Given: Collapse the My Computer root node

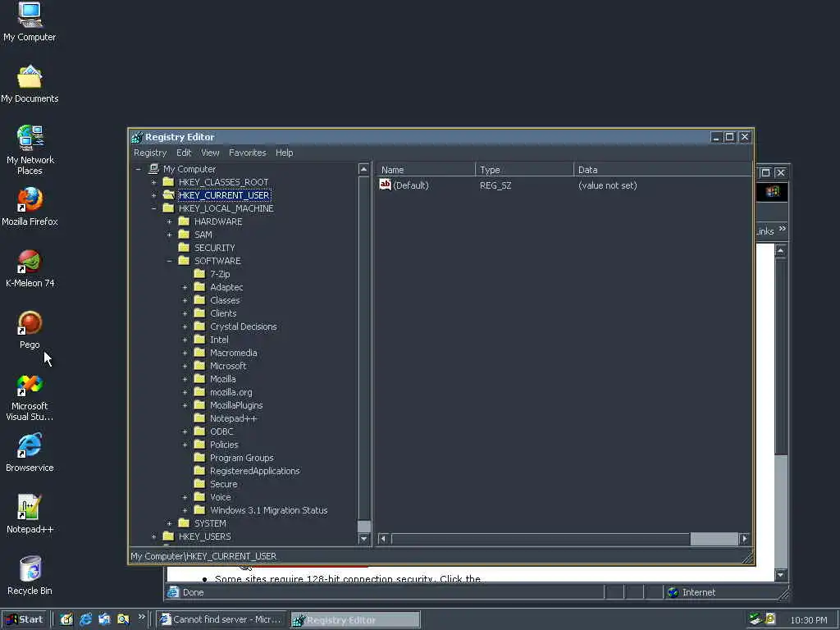Looking at the screenshot, I should (x=138, y=169).
